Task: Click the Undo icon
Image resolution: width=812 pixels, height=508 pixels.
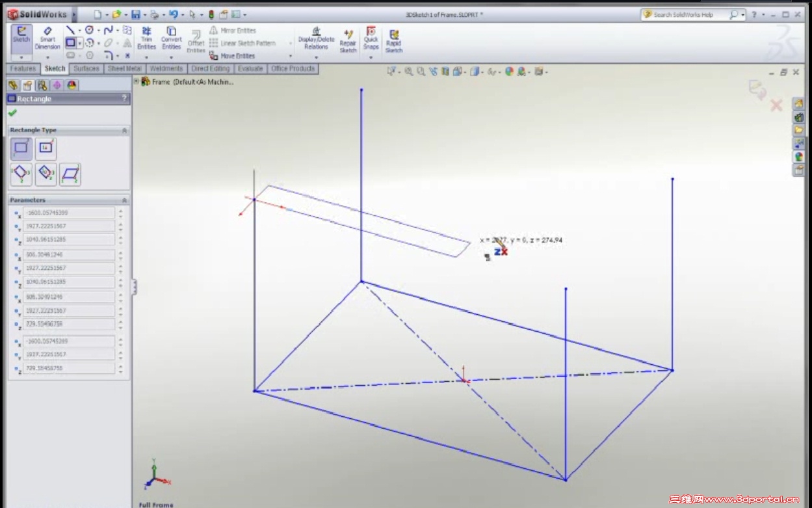Action: [x=173, y=14]
